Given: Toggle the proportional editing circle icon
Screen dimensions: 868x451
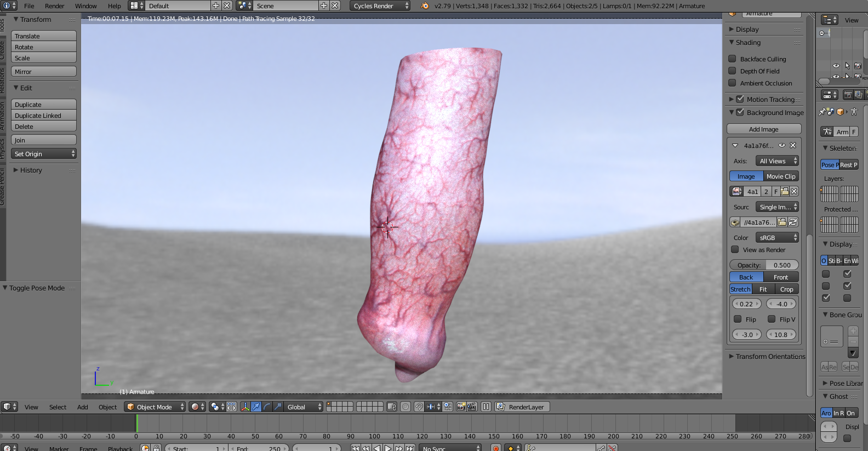Looking at the screenshot, I should point(406,407).
